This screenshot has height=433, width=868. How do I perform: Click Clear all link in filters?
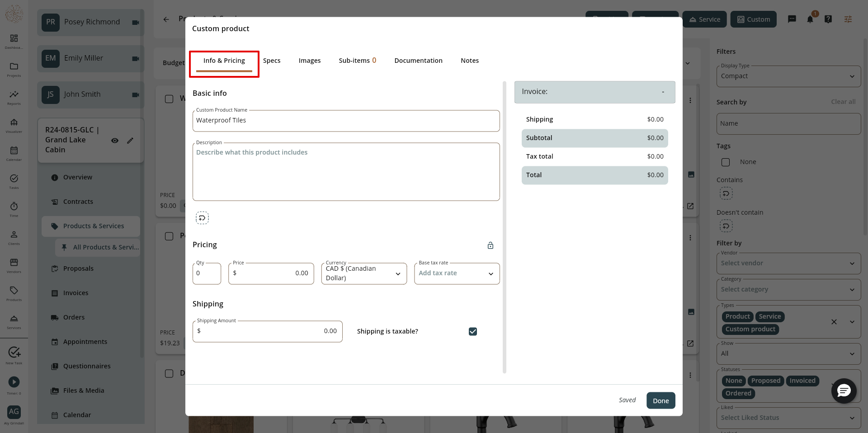click(x=843, y=102)
